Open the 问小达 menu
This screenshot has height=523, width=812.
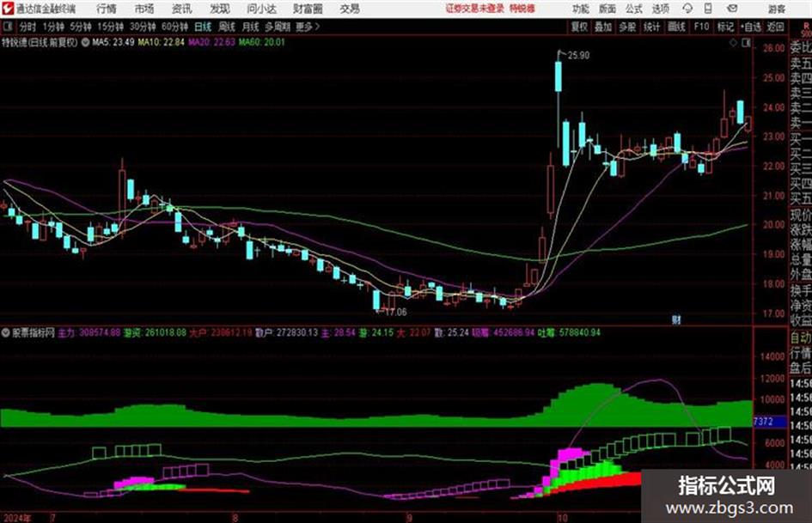click(x=261, y=9)
